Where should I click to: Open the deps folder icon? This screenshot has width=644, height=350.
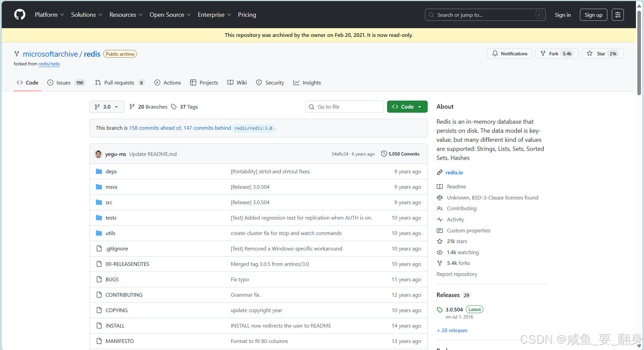pyautogui.click(x=99, y=171)
